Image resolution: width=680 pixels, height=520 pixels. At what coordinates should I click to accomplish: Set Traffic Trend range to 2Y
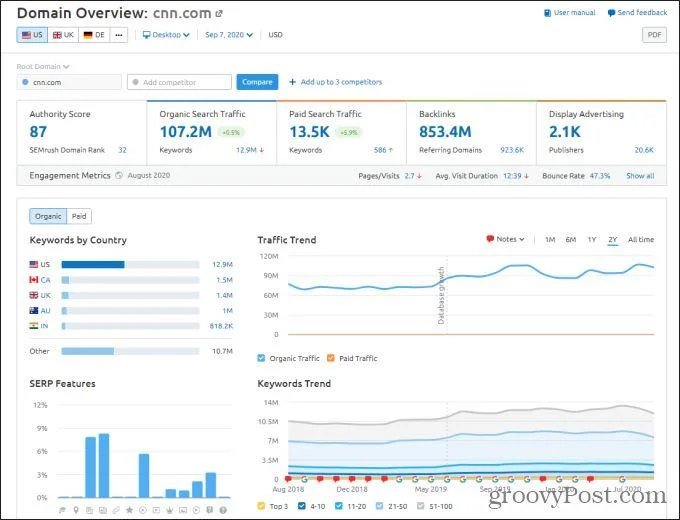point(612,239)
